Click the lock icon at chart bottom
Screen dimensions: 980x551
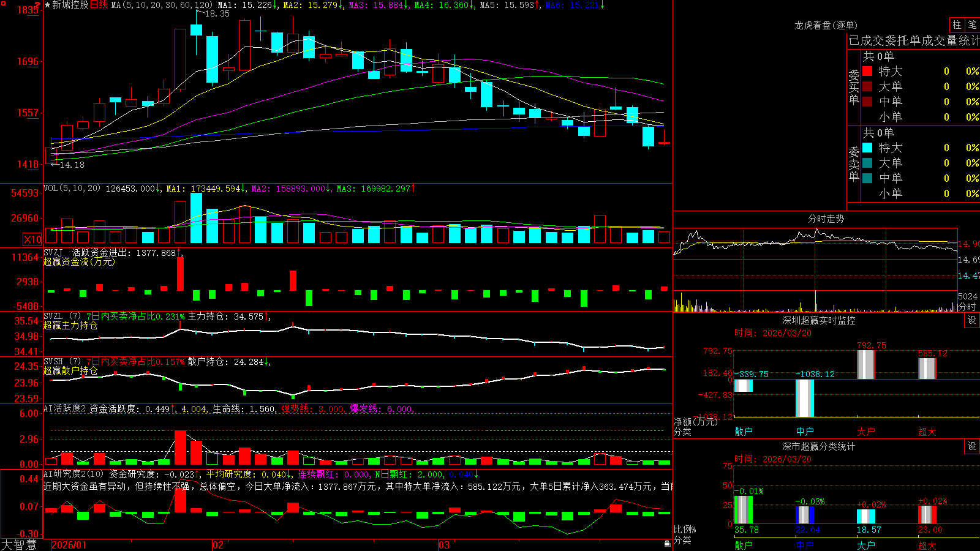668,543
